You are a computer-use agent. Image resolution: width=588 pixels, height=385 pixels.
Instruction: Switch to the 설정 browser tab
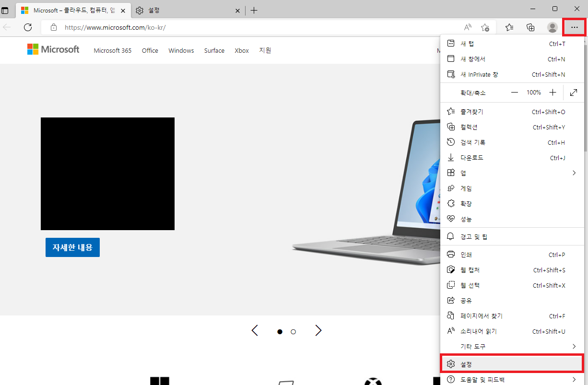(188, 11)
